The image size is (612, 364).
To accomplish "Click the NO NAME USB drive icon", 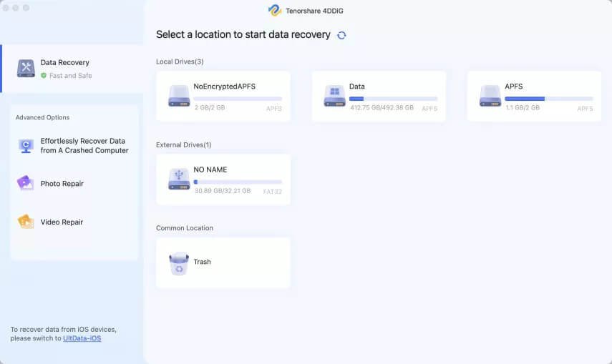I will 179,179.
